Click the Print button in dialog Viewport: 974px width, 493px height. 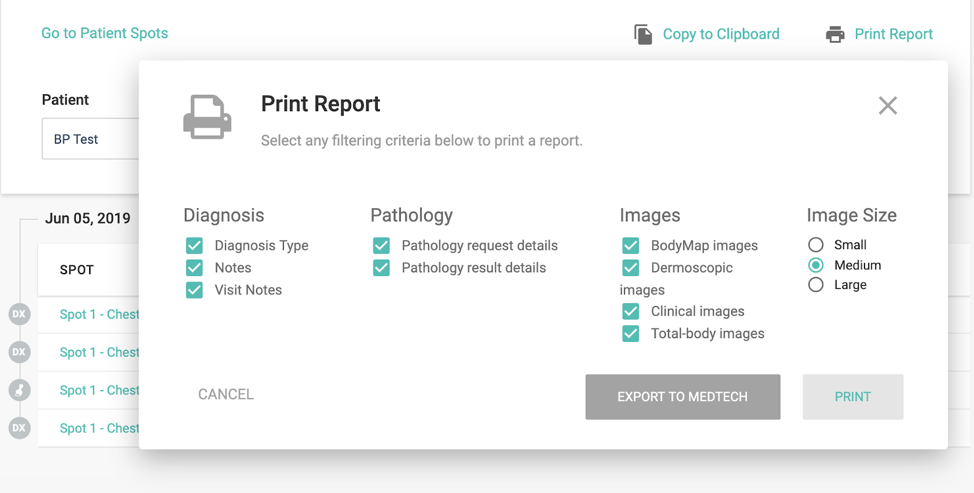click(852, 397)
